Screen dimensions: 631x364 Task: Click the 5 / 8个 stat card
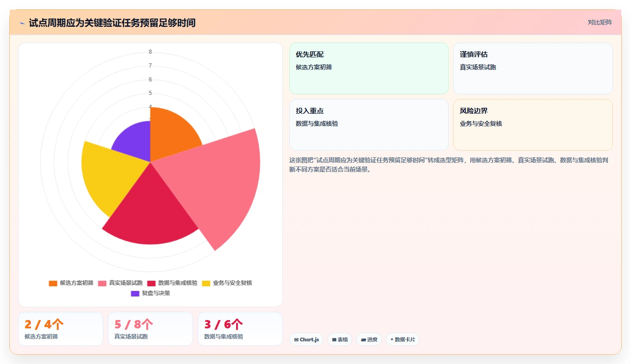coord(150,329)
